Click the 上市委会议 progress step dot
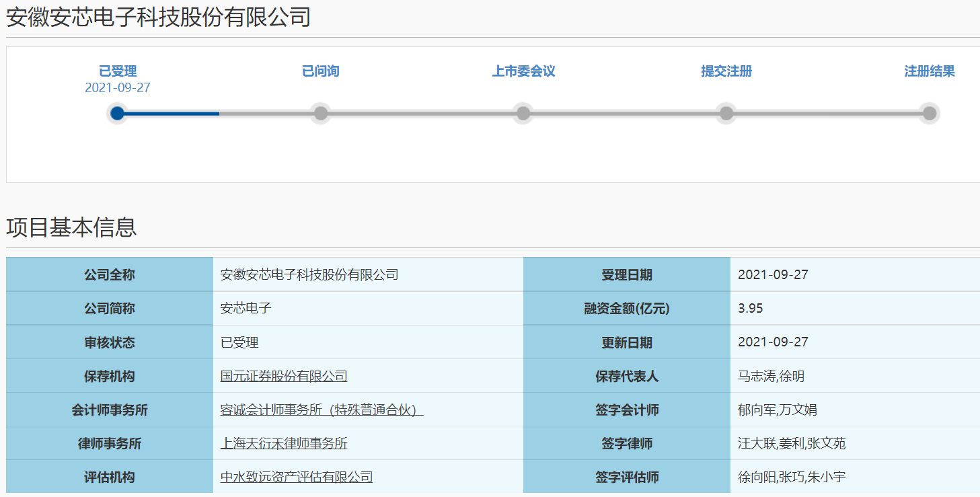 point(523,113)
